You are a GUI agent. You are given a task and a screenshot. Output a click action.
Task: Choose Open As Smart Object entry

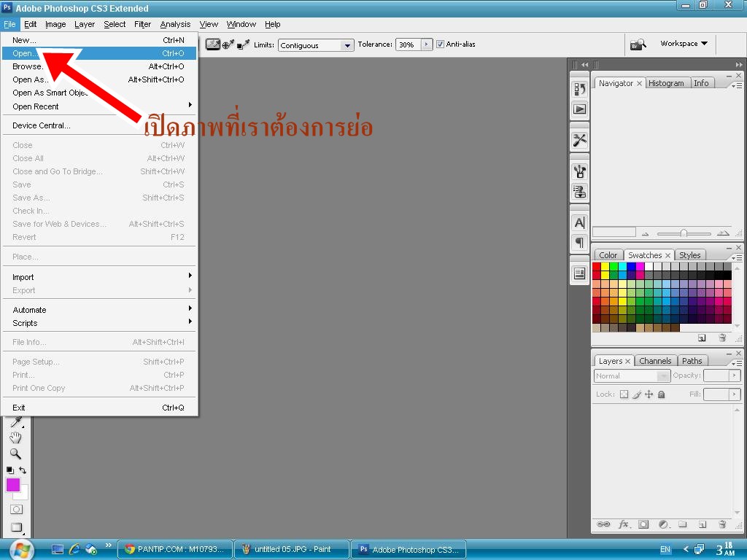pos(99,93)
